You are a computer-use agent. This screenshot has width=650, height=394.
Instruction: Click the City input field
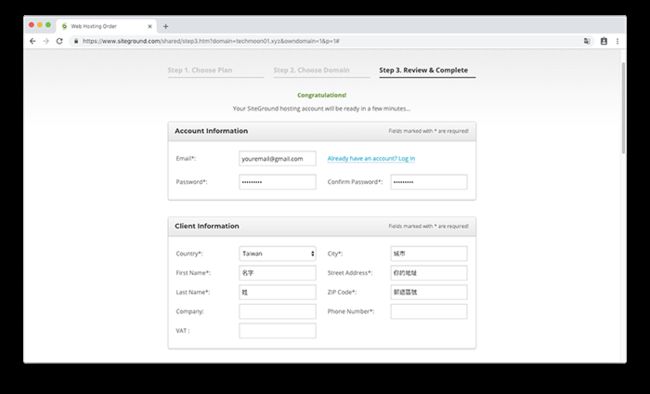pyautogui.click(x=429, y=253)
